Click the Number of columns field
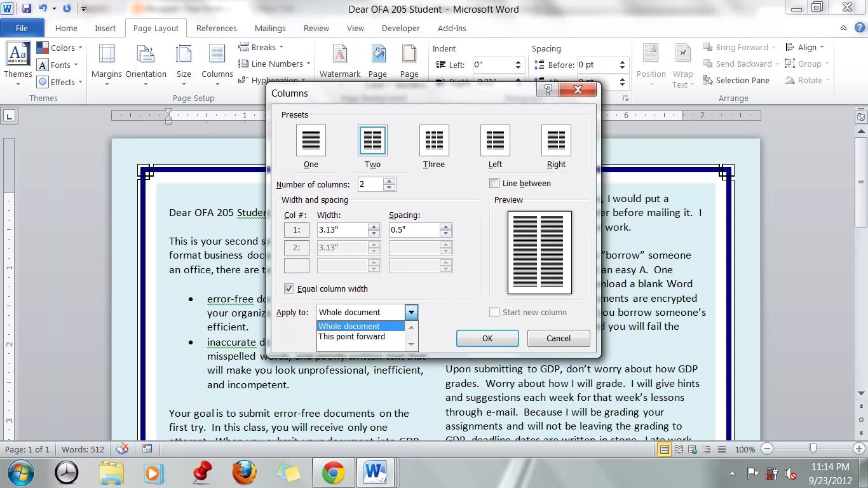868x488 pixels. pos(370,184)
